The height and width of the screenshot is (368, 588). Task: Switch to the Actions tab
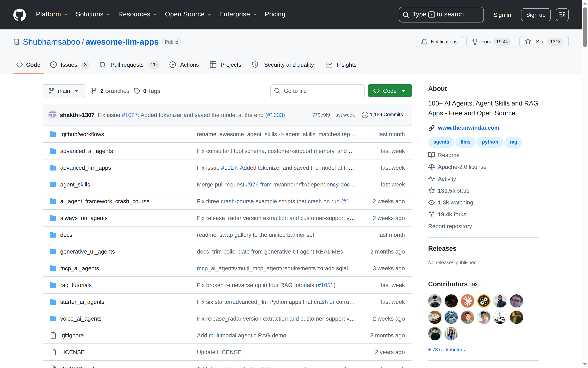pos(184,65)
